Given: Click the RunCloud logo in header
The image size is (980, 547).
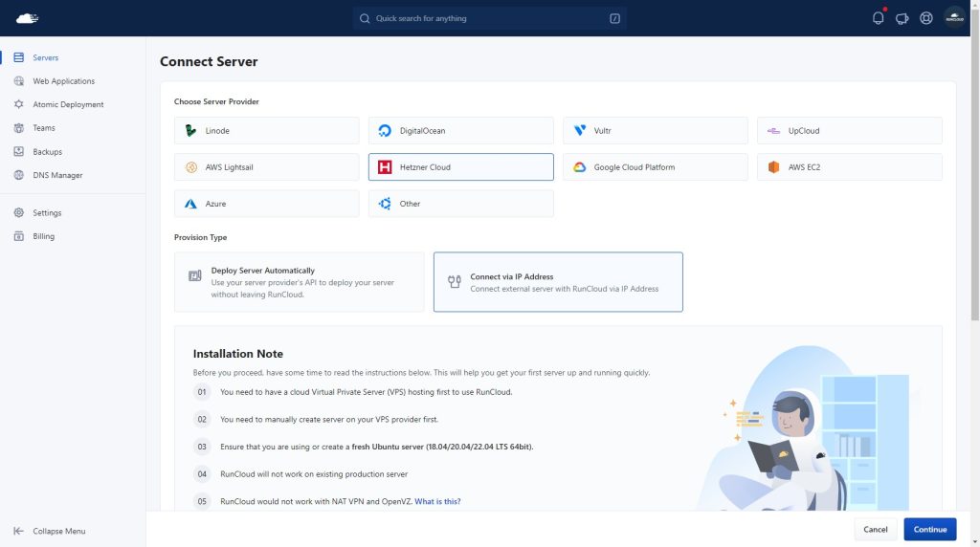Looking at the screenshot, I should tap(27, 18).
